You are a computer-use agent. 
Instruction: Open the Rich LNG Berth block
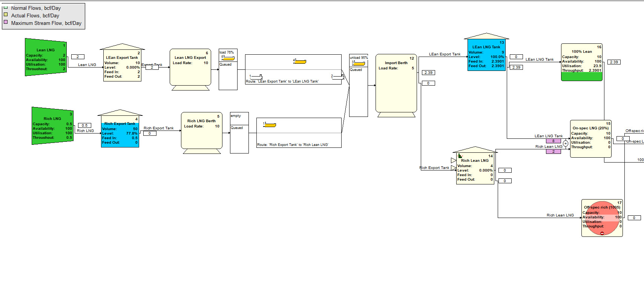[x=201, y=131]
